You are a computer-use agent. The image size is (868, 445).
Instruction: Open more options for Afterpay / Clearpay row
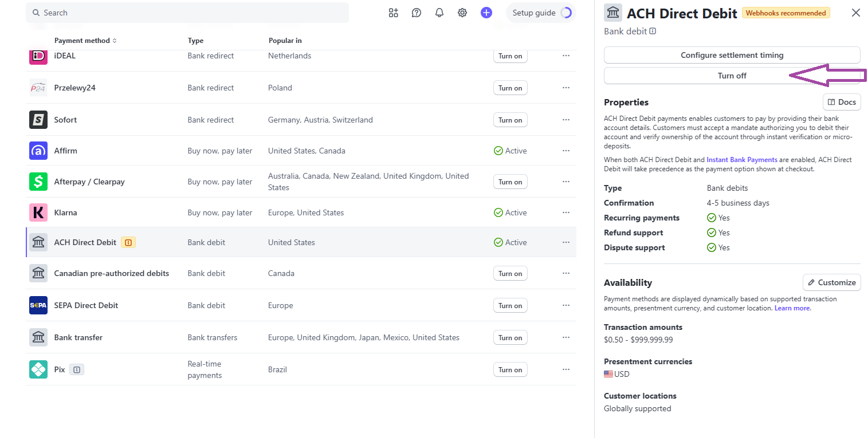tap(566, 182)
